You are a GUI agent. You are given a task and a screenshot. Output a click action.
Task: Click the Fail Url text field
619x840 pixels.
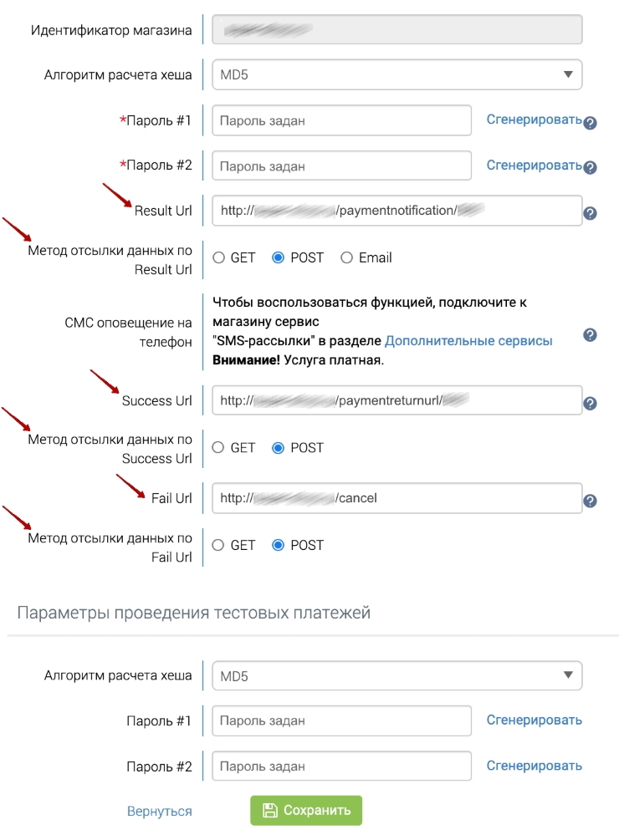coord(396,498)
